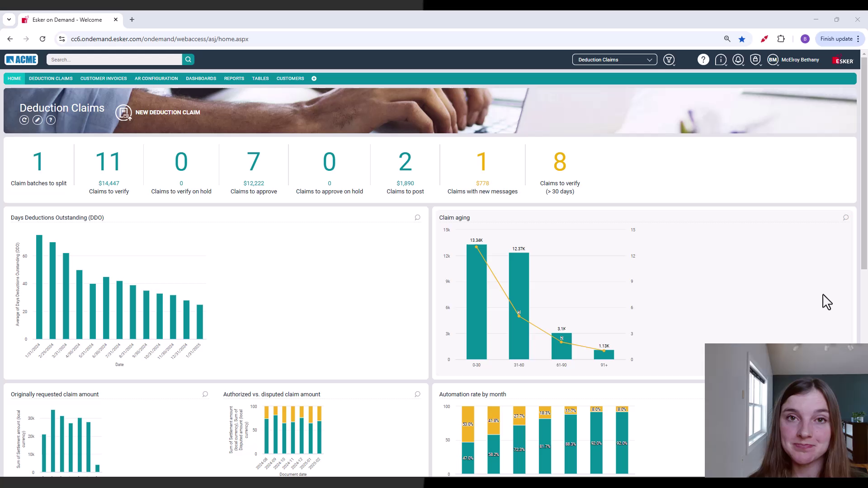
Task: Bookmark page with the star icon
Action: coord(742,39)
